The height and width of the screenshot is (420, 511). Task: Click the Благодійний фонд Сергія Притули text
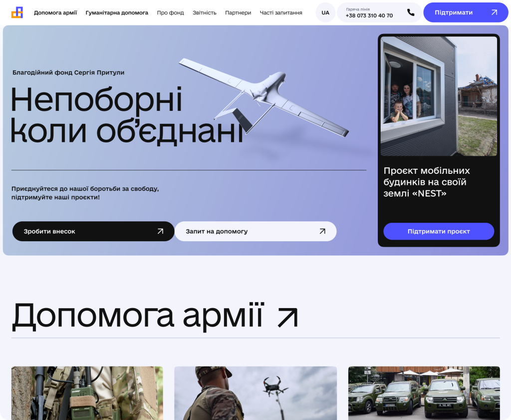click(x=68, y=72)
